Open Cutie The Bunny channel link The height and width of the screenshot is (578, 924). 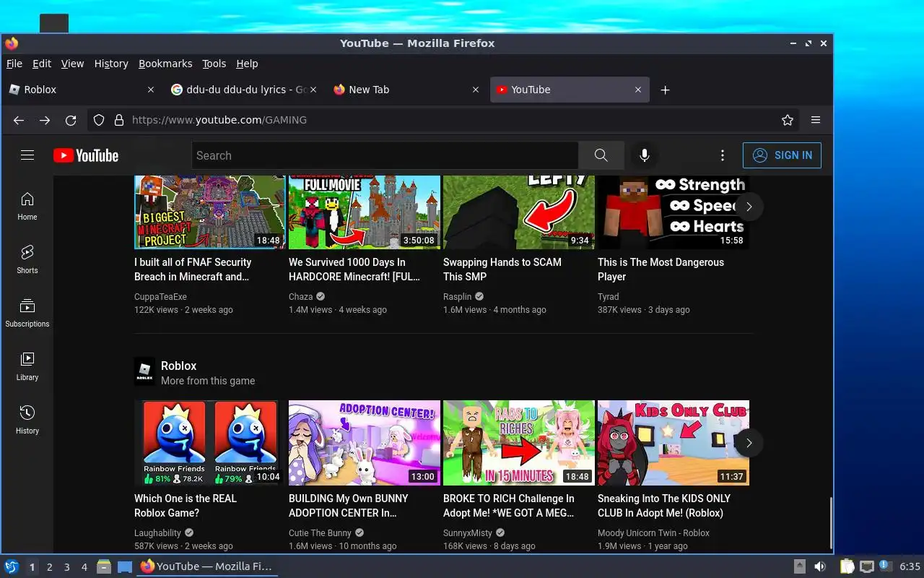(x=320, y=533)
